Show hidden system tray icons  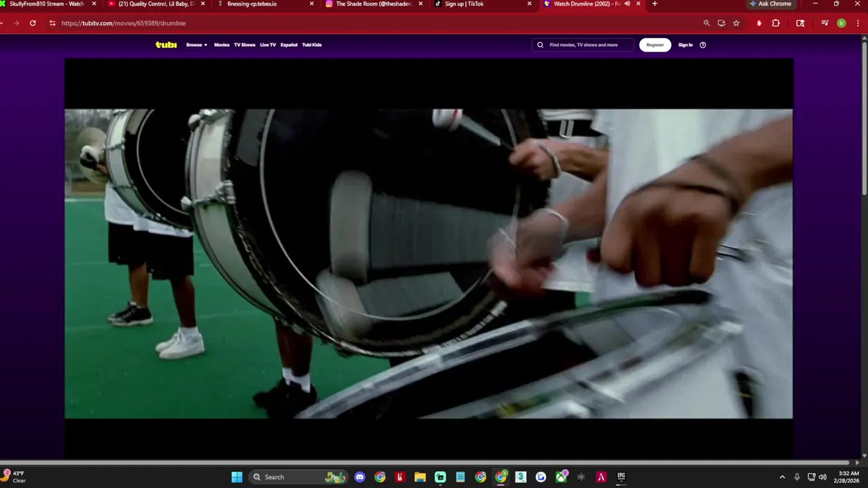pos(782,477)
